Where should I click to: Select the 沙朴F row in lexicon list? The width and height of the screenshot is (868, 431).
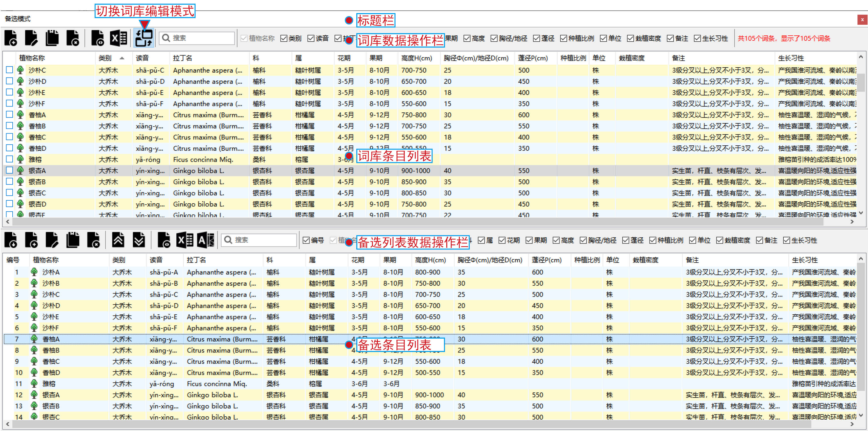click(430, 104)
